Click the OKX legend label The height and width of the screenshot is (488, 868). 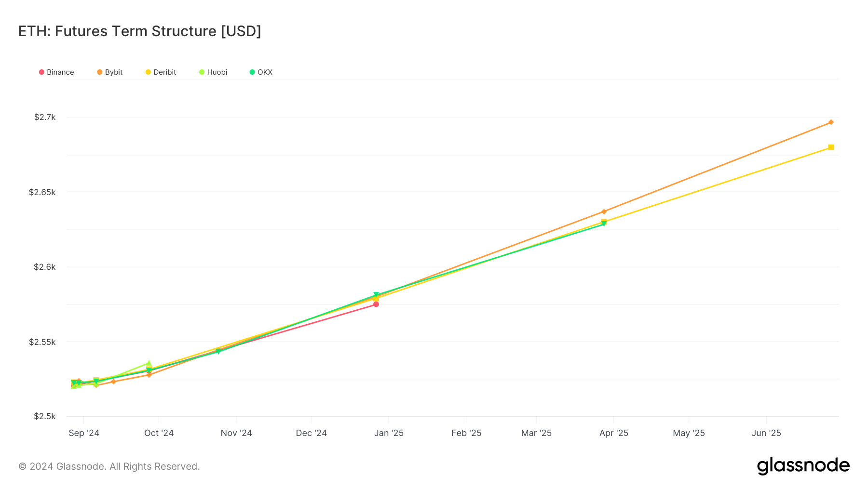coord(265,72)
